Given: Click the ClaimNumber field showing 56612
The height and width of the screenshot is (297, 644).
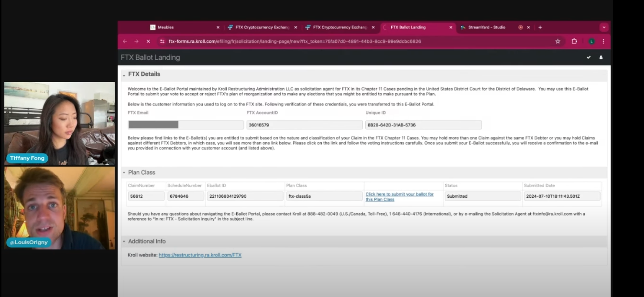Looking at the screenshot, I should [x=146, y=196].
